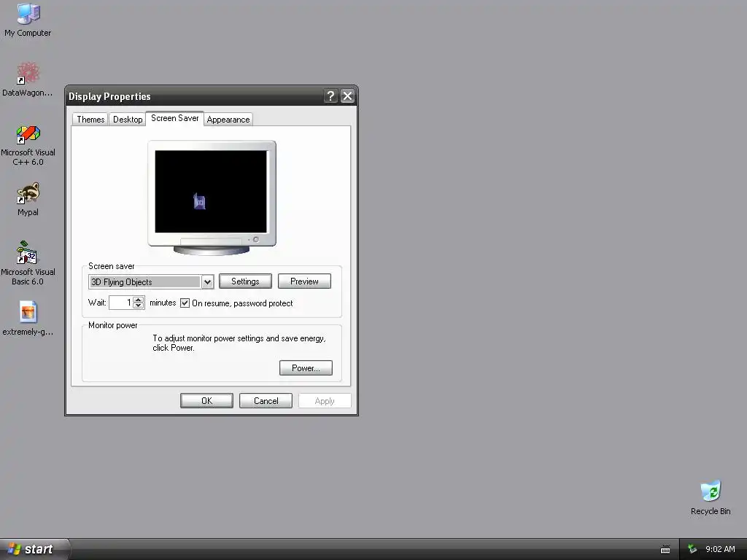Click OK in Display Properties
The height and width of the screenshot is (560, 747).
click(206, 401)
